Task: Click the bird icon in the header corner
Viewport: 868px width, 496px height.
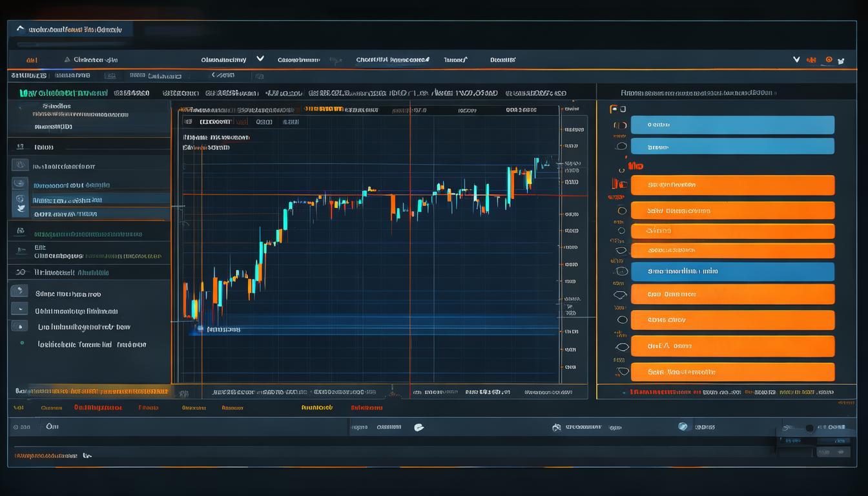Action: pyautogui.click(x=840, y=61)
